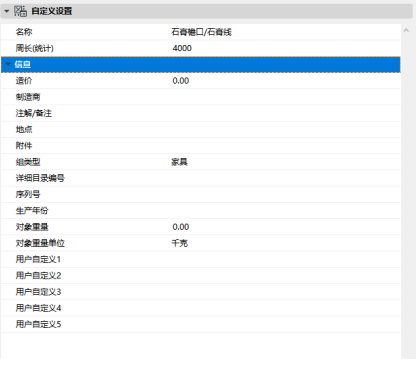Screen dimensions: 419x382
Task: Click the 自定义设置 header title
Action: (52, 11)
